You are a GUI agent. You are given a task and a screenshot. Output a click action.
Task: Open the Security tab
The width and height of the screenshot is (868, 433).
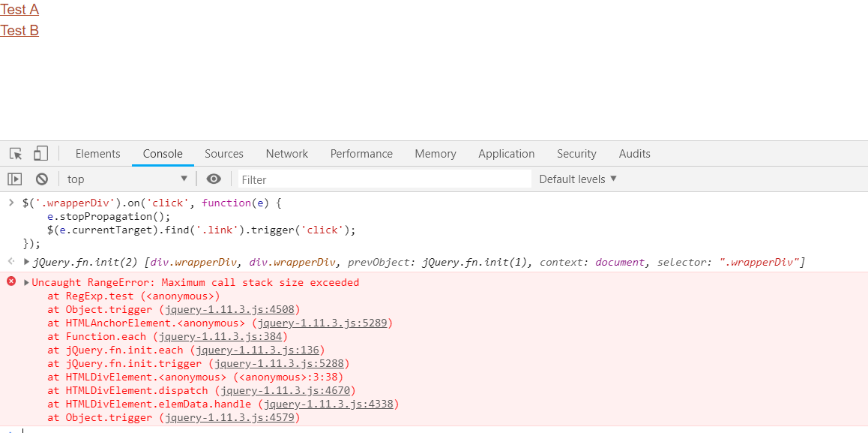pos(576,153)
